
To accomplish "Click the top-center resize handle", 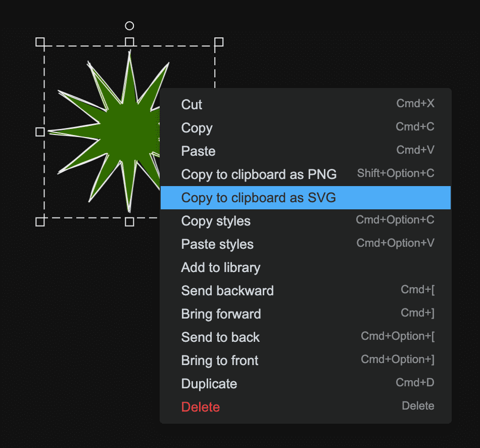I will 129,42.
